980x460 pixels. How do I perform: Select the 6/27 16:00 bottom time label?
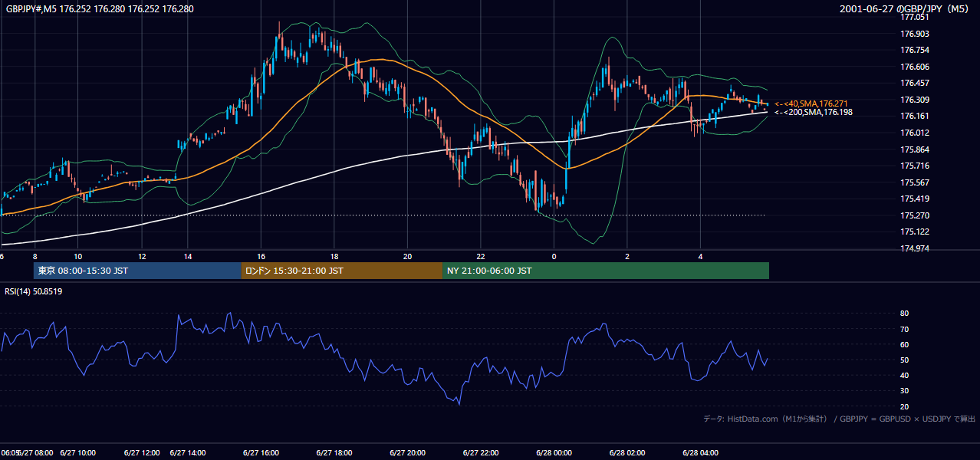pos(260,453)
